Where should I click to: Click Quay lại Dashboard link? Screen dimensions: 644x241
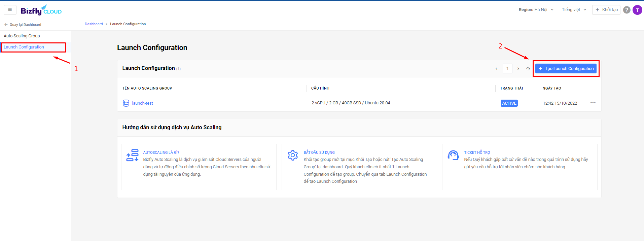[x=26, y=25]
